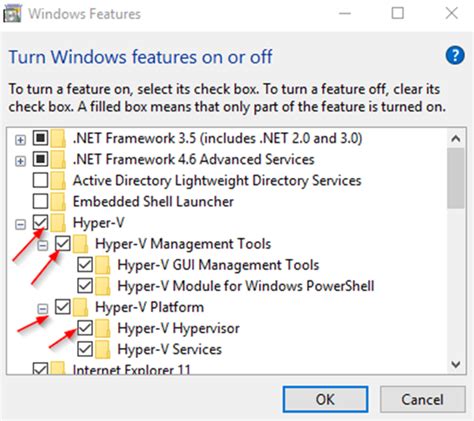Click the Windows Features title bar icon
The image size is (474, 421).
(x=12, y=14)
